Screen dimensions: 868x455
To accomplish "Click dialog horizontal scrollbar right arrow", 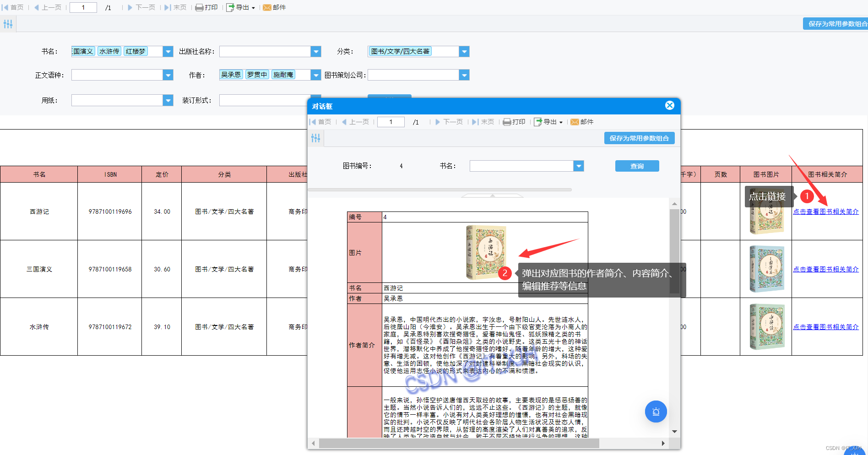I will tap(663, 443).
